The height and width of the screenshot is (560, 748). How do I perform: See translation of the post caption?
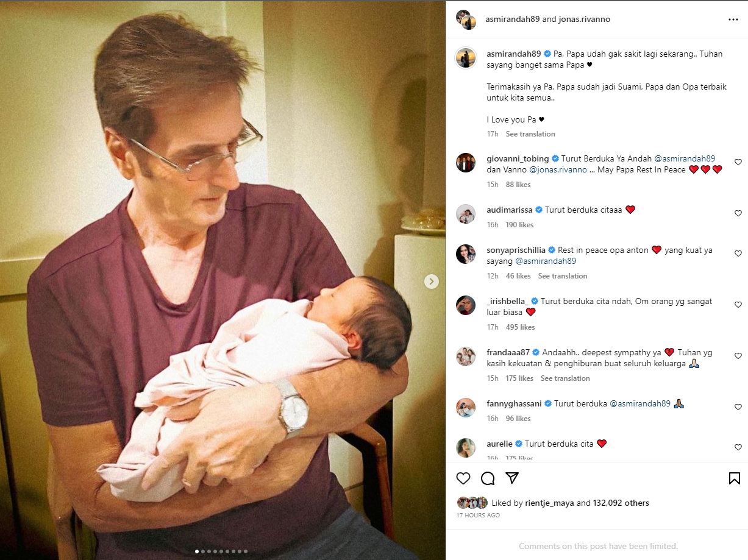click(x=530, y=134)
